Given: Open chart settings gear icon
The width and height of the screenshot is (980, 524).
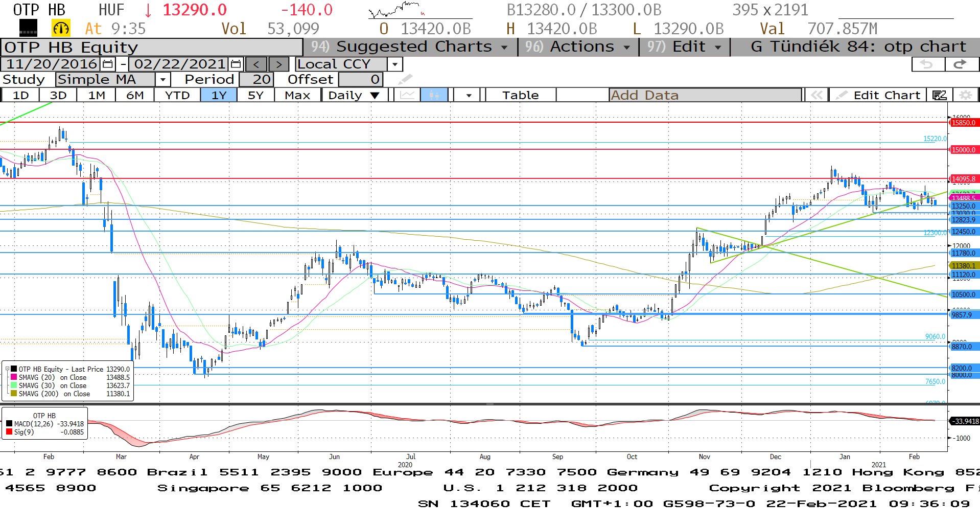Looking at the screenshot, I should 965,95.
